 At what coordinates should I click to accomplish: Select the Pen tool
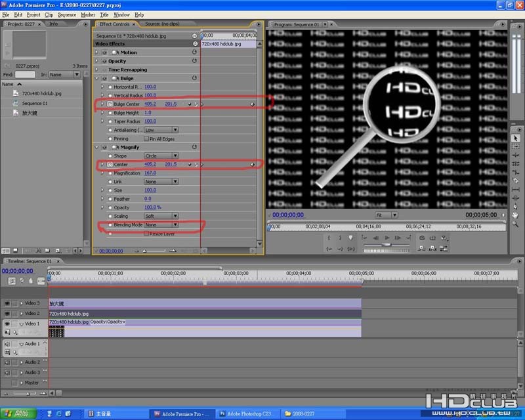[515, 207]
